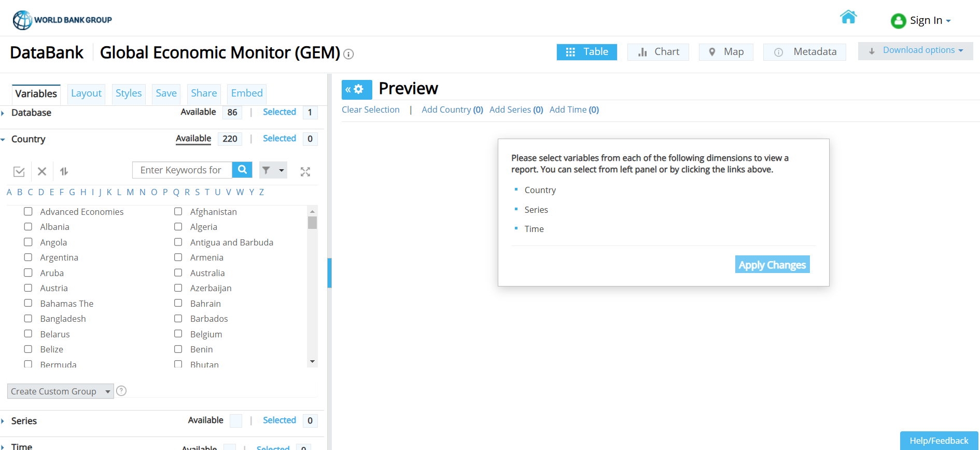Check the Bangladesh checkbox

[x=28, y=318]
